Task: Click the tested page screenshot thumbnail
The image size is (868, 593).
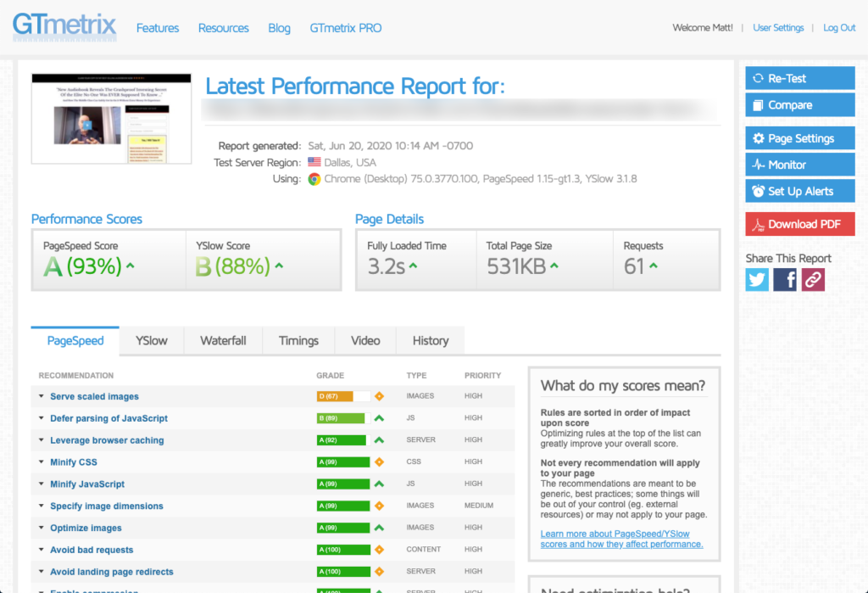Action: tap(111, 119)
